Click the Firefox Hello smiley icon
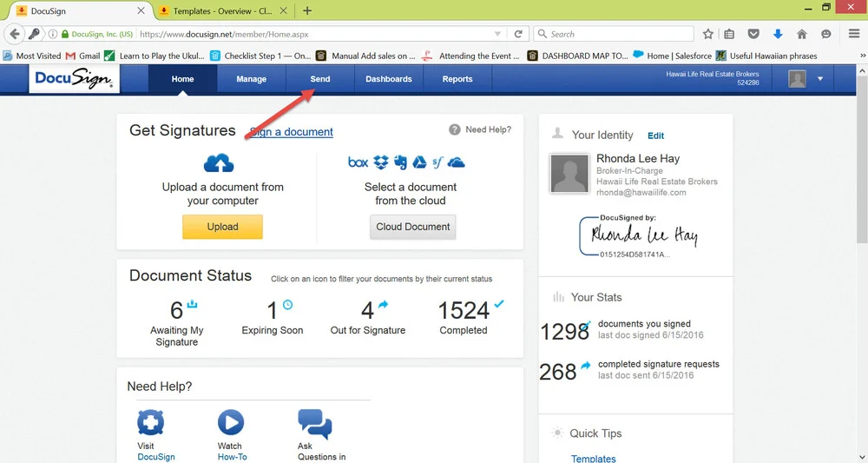Image resolution: width=868 pixels, height=463 pixels. (826, 34)
